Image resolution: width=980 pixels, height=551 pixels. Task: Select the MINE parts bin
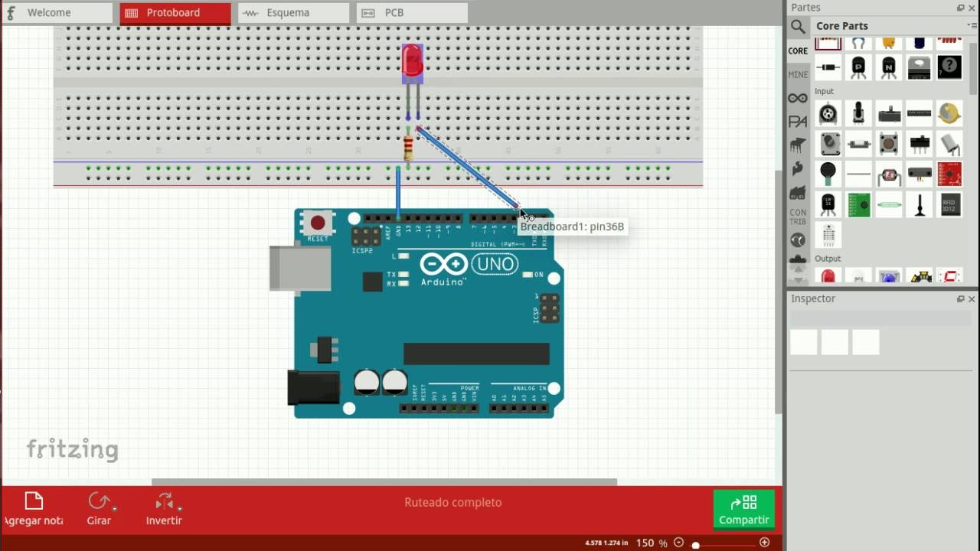click(798, 75)
